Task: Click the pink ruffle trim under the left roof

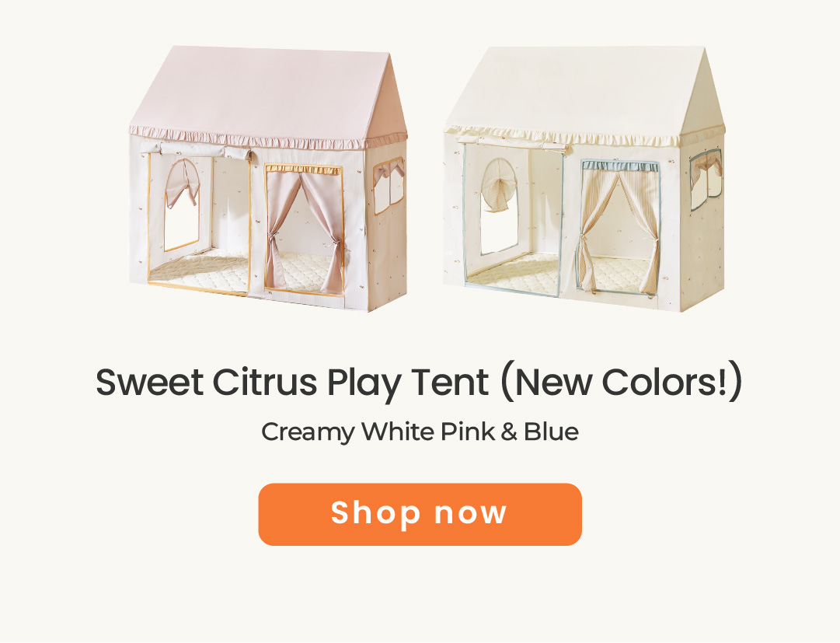Action: click(x=268, y=138)
